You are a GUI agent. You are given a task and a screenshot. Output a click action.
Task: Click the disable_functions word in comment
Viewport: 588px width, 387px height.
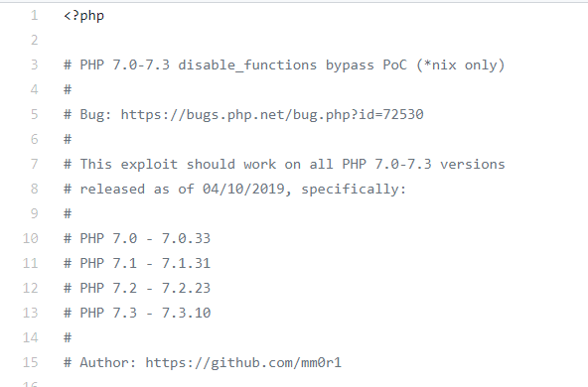coord(247,65)
